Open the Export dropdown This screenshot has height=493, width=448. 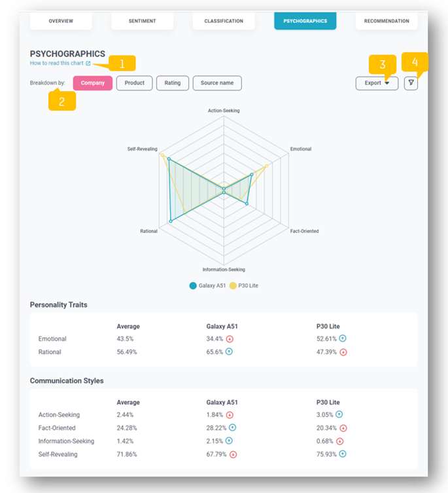[x=377, y=83]
